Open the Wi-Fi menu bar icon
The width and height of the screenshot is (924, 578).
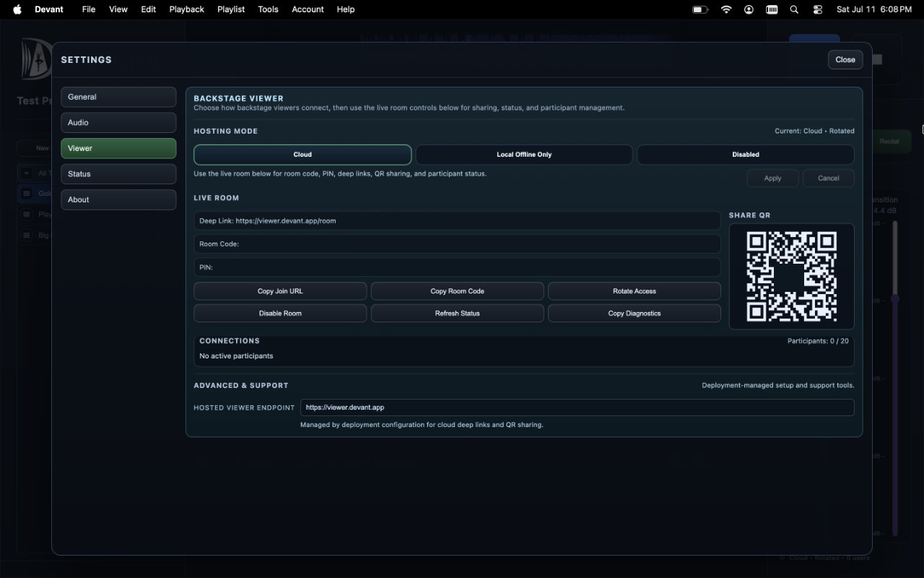coord(726,9)
